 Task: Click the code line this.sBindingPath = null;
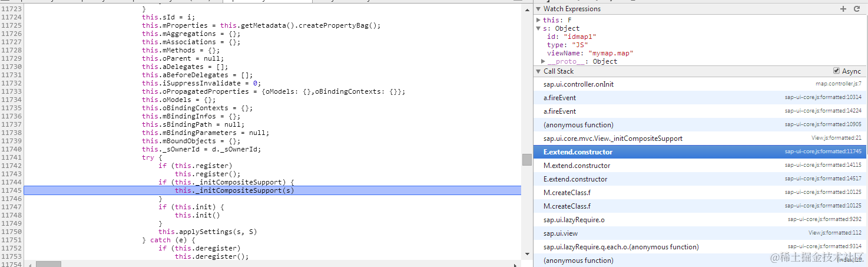tap(193, 124)
